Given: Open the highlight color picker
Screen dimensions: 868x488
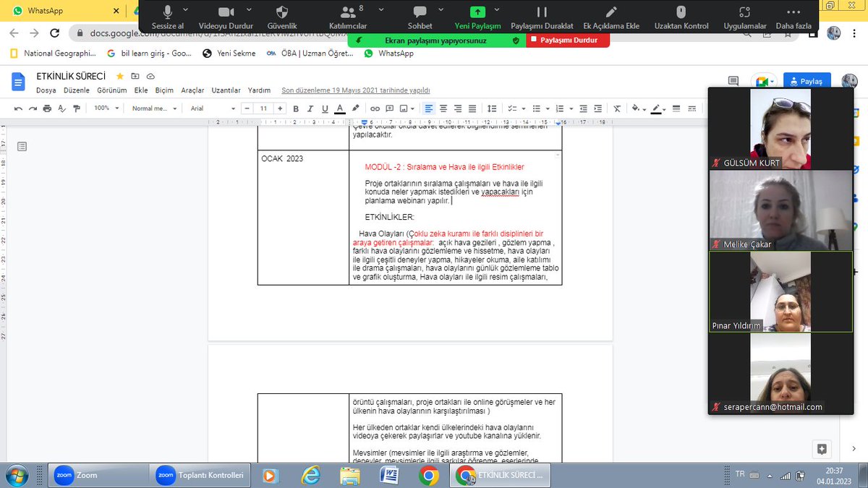Looking at the screenshot, I should [354, 108].
